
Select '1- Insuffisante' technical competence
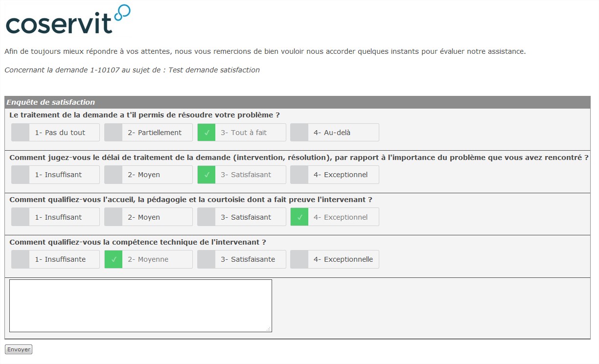pyautogui.click(x=55, y=259)
